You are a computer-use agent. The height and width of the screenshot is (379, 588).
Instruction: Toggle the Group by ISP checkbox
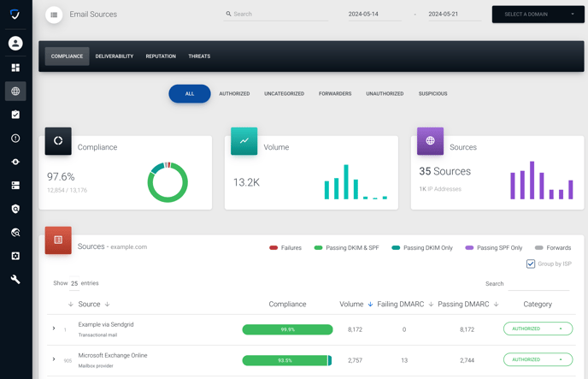[x=531, y=264]
